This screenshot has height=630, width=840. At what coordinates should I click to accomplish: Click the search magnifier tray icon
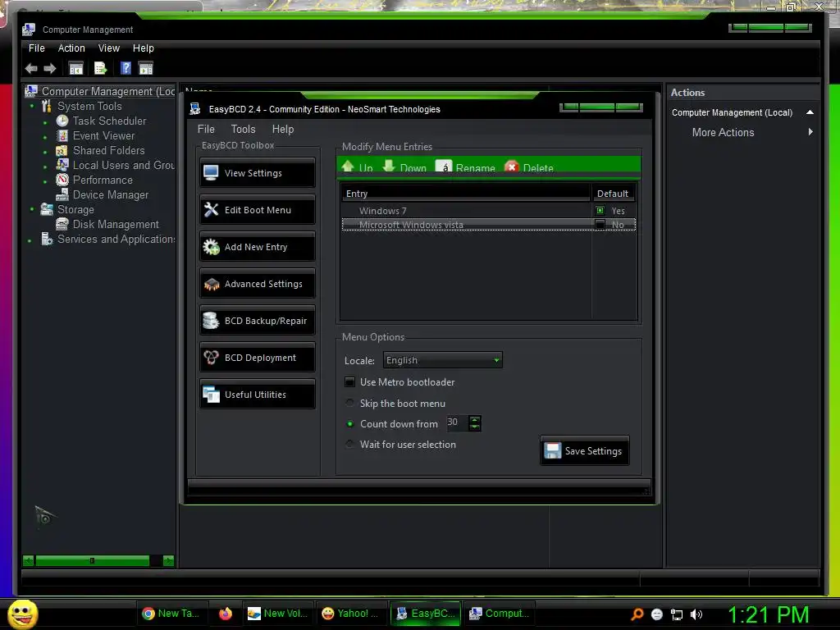[637, 614]
